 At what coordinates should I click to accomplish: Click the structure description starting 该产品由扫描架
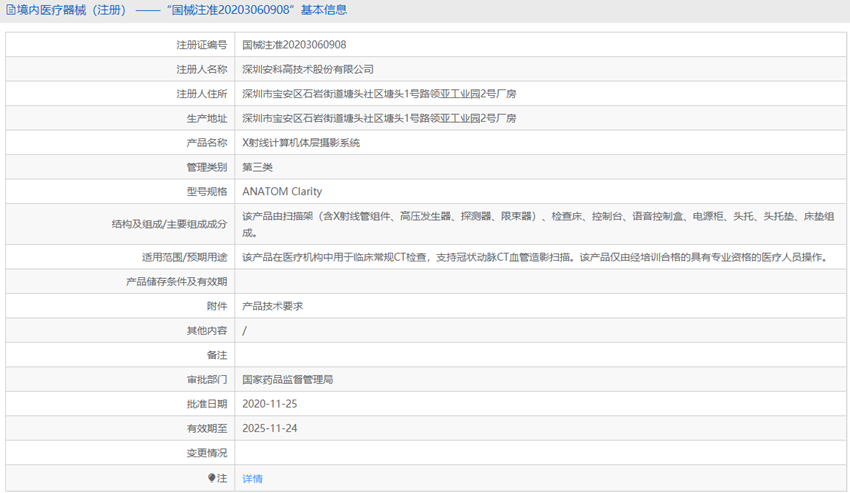coord(538,225)
